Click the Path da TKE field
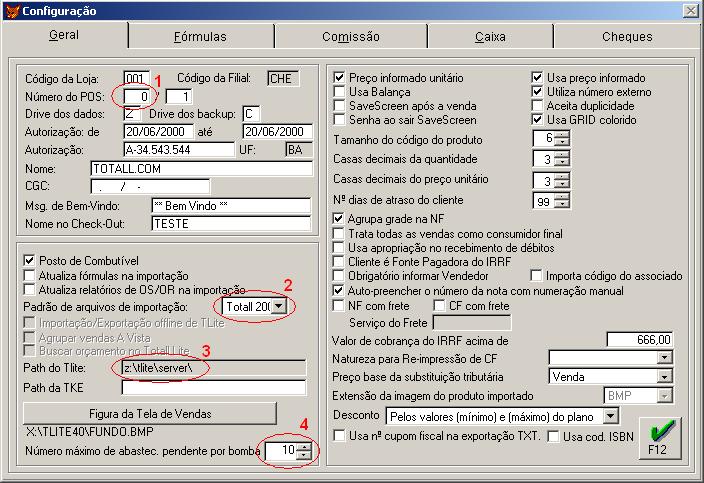 pos(214,387)
